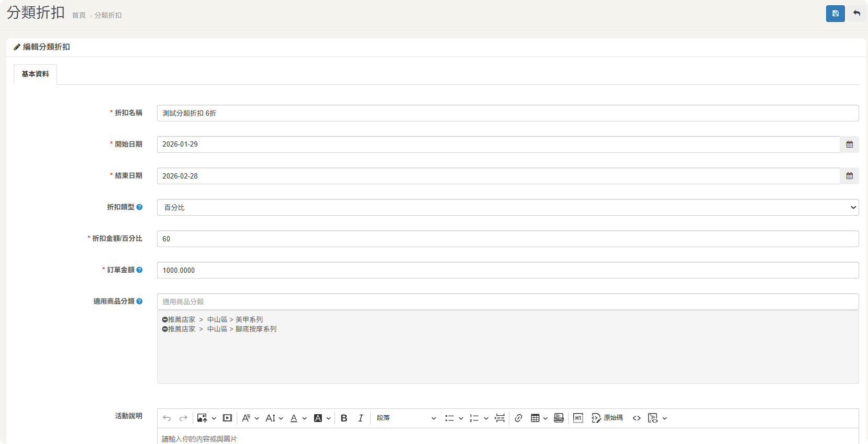Remove the 美甲系列 category entry
This screenshot has height=444, width=868.
(x=165, y=320)
